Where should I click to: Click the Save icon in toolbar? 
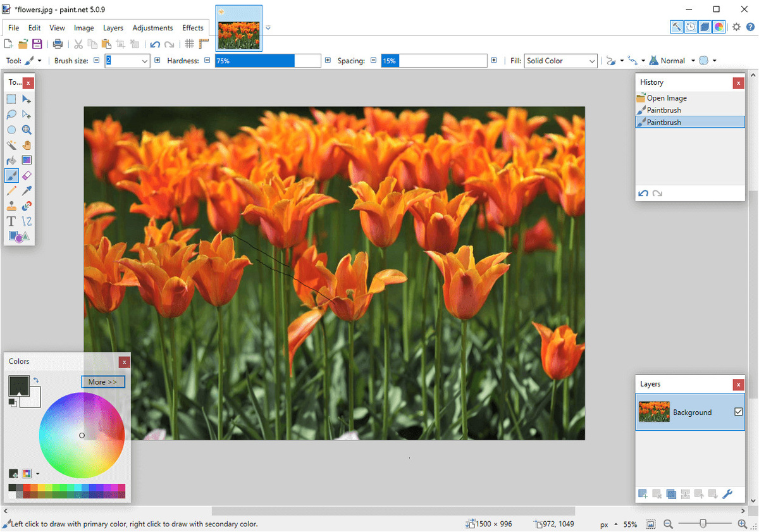tap(37, 44)
